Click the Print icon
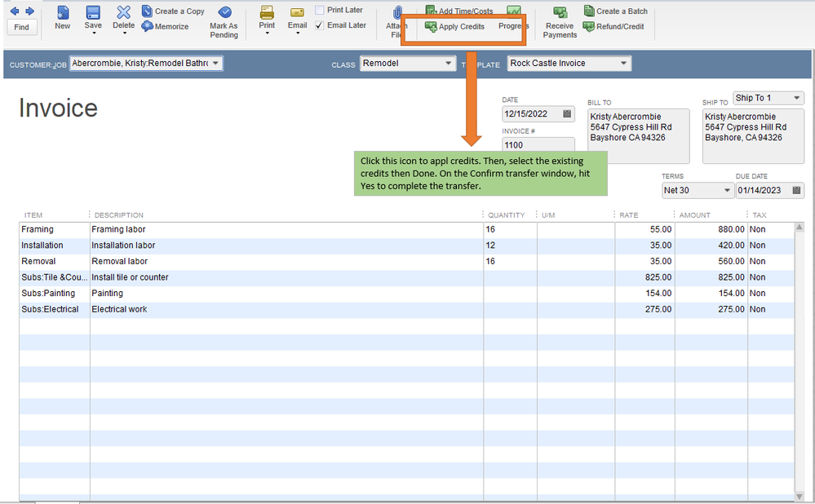 click(x=267, y=12)
